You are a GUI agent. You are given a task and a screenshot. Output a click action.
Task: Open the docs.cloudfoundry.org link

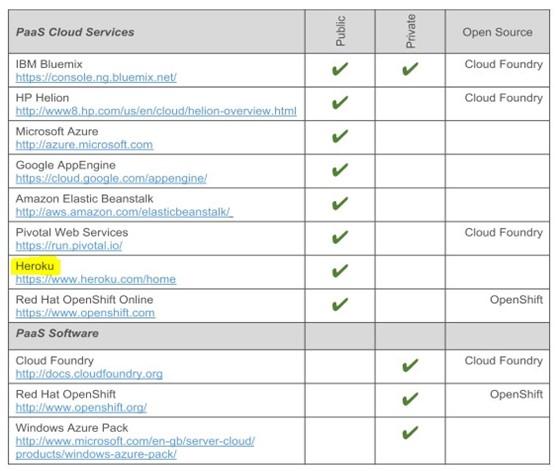point(89,374)
